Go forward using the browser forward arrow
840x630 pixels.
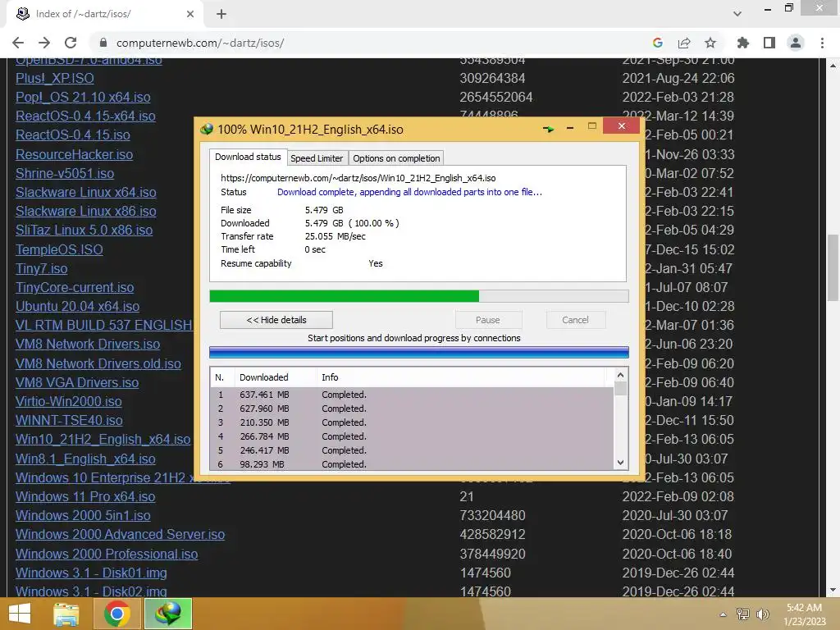coord(44,43)
